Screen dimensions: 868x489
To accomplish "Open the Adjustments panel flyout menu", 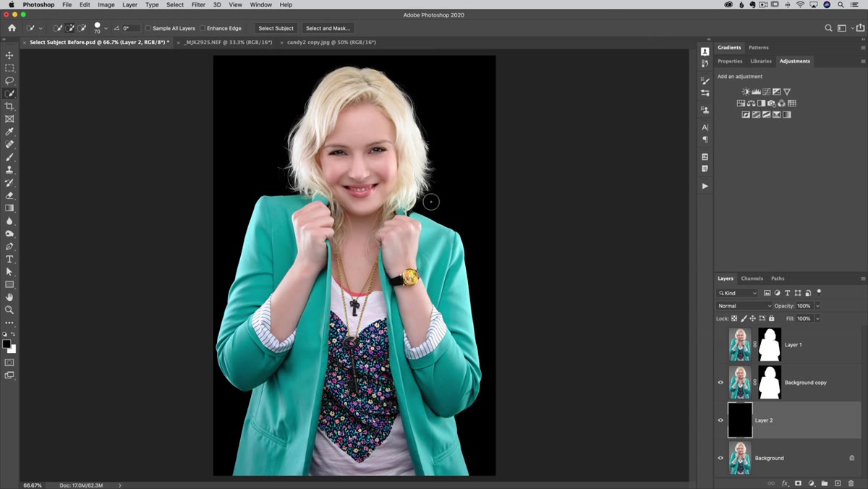I will pyautogui.click(x=863, y=61).
